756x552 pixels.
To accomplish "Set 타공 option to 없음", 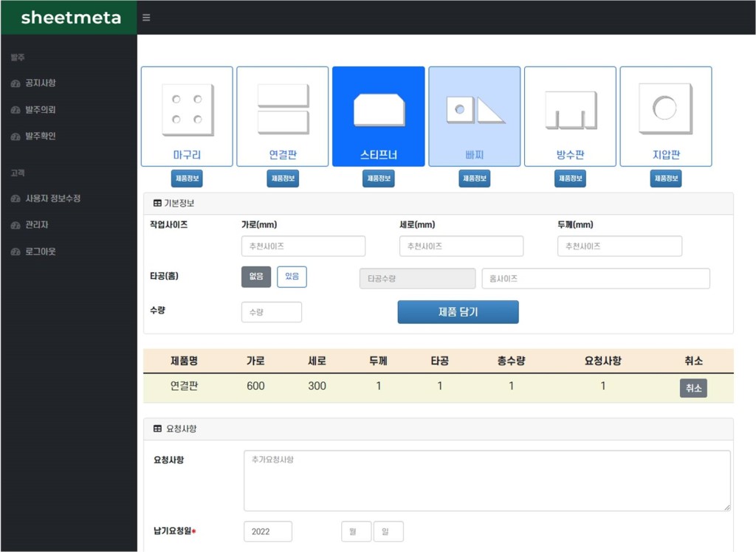I will coord(256,277).
